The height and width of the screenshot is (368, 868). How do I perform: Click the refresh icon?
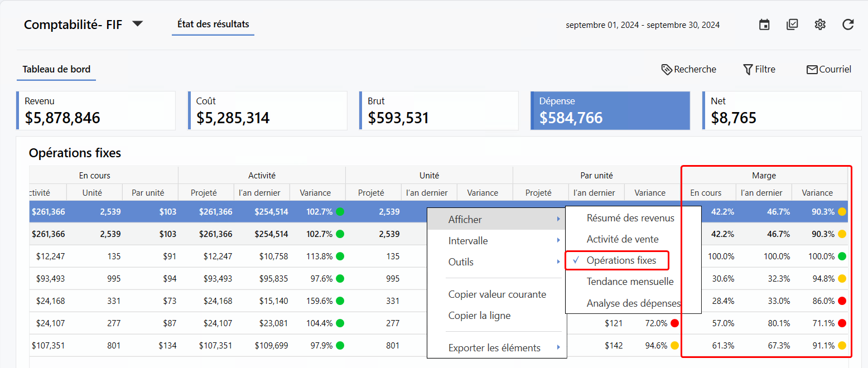[x=848, y=25]
